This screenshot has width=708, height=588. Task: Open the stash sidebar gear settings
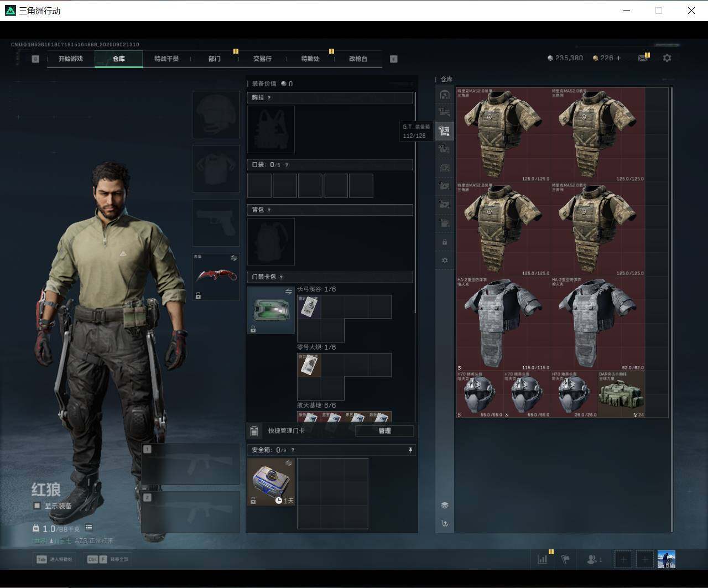pos(445,261)
